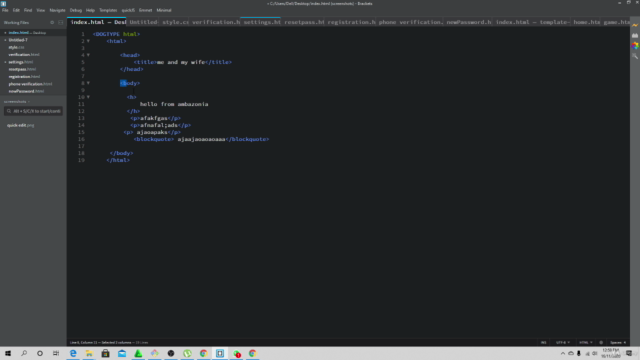Screen dimensions: 640x360
Task: Open the Emmet menu
Action: tap(145, 10)
